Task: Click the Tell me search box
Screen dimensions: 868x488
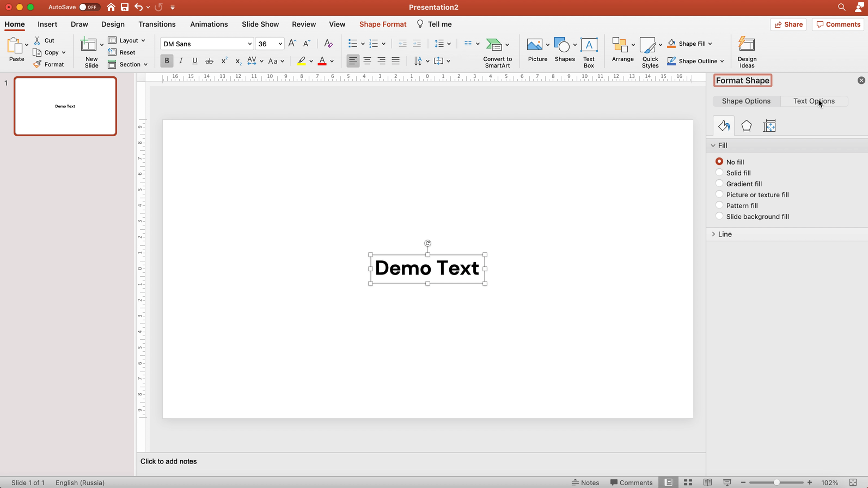Action: click(435, 24)
